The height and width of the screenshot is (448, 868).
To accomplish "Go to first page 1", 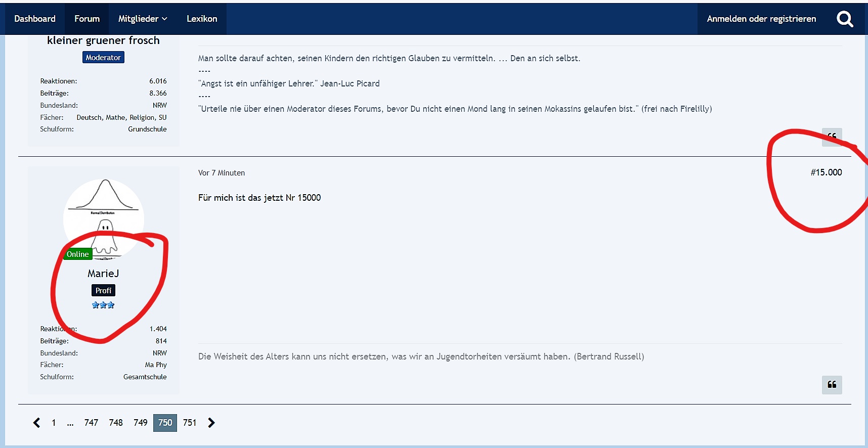I will (54, 423).
